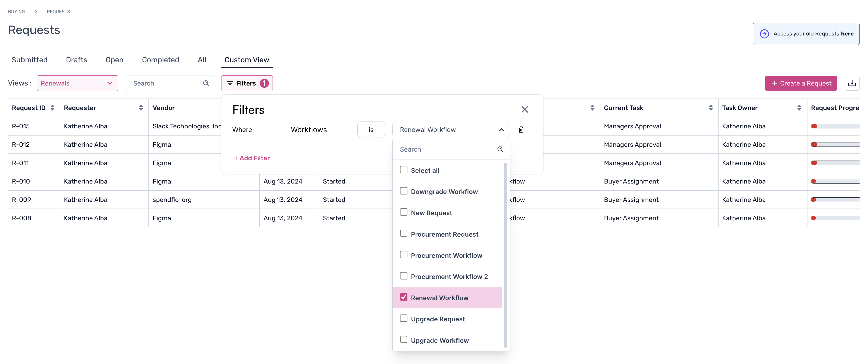Focus the main requests Search field

[170, 83]
